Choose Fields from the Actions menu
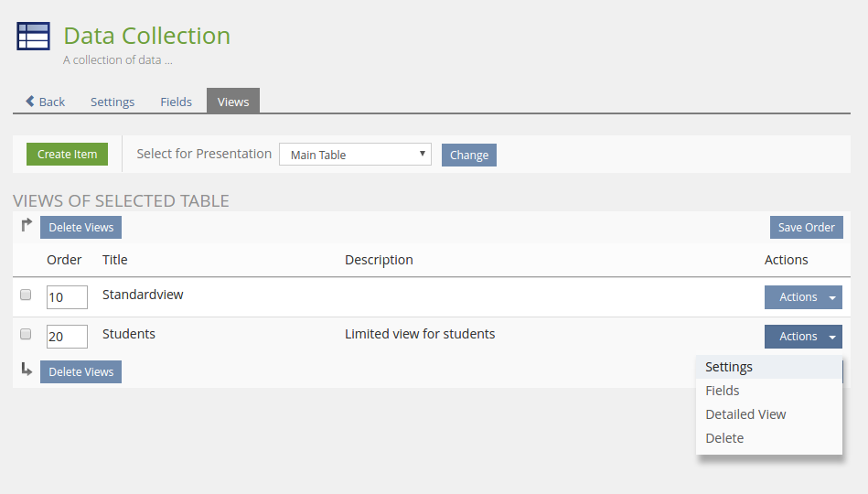This screenshot has width=868, height=494. 723,391
